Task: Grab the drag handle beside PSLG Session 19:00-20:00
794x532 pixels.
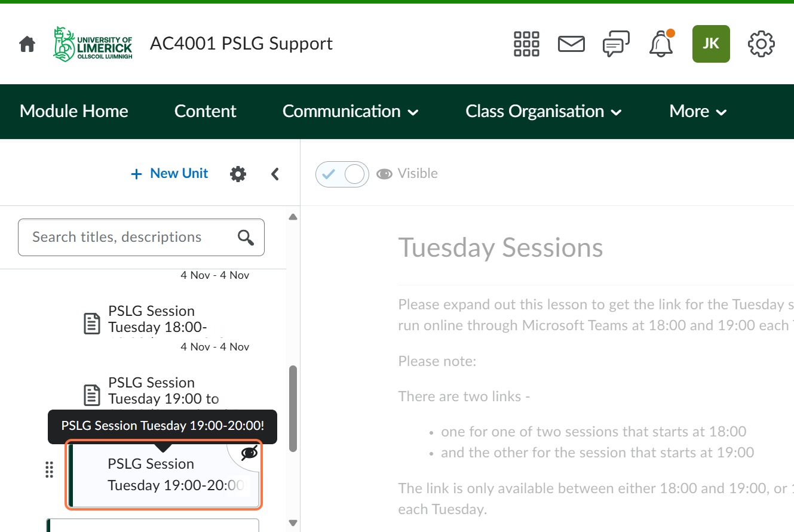Action: point(50,470)
